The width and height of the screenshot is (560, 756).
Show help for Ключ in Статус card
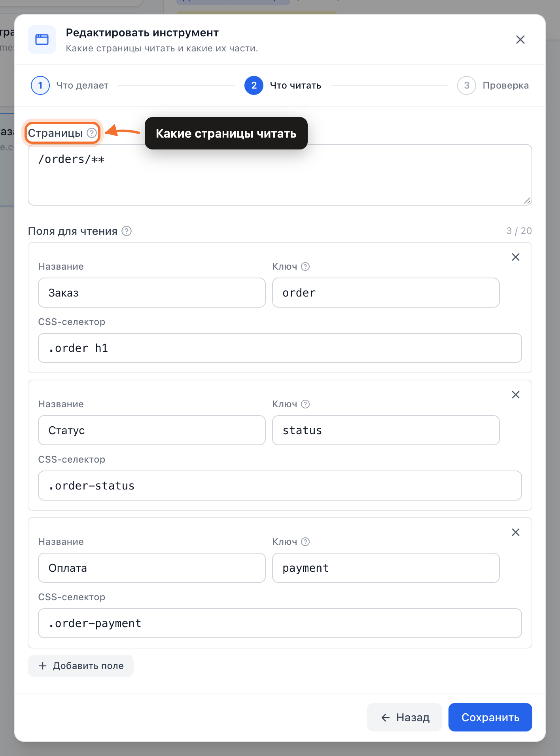305,404
